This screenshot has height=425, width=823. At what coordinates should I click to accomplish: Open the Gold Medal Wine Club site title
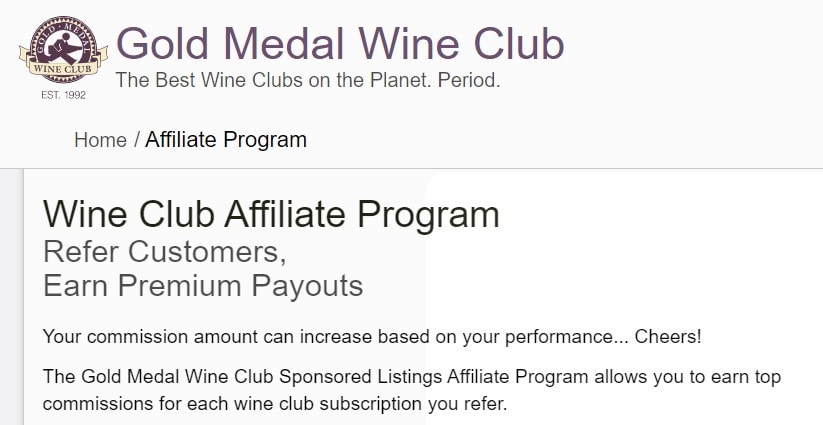point(340,42)
